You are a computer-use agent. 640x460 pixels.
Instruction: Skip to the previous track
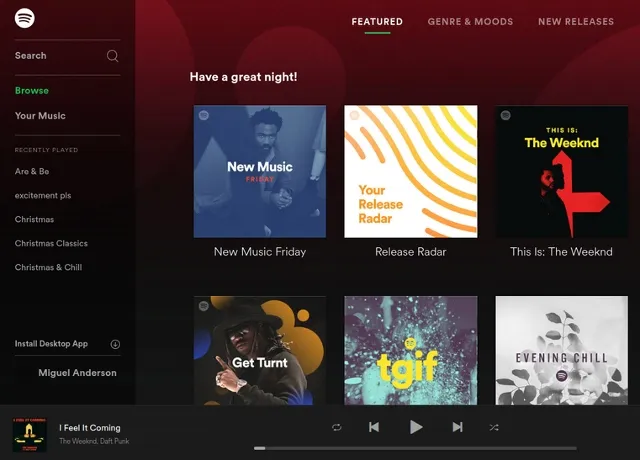pyautogui.click(x=374, y=427)
